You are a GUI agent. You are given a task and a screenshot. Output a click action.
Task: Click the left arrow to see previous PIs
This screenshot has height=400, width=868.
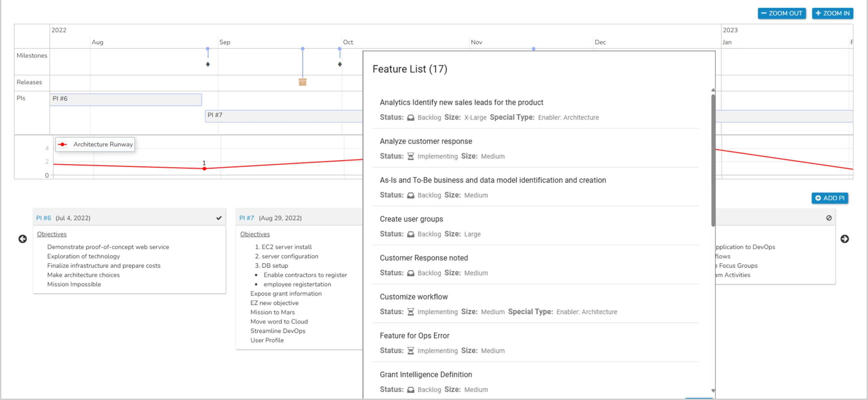[22, 239]
